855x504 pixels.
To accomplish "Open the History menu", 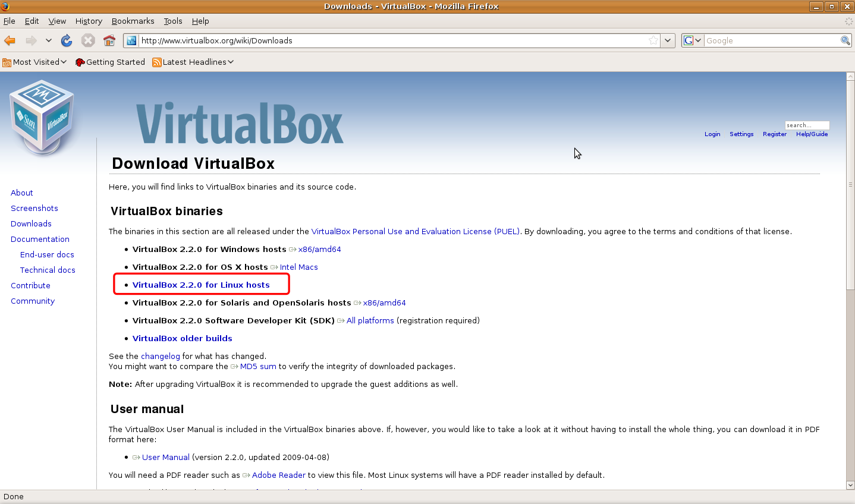I will (x=89, y=21).
